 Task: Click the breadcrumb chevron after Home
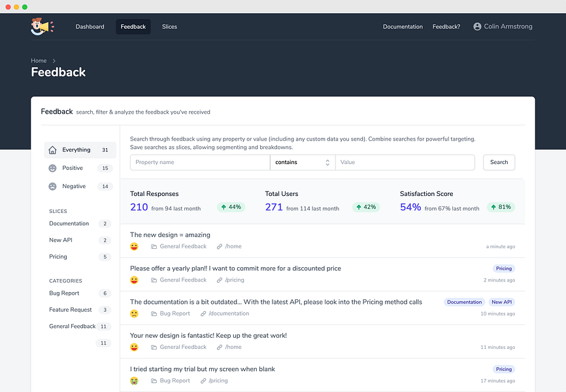click(x=54, y=61)
